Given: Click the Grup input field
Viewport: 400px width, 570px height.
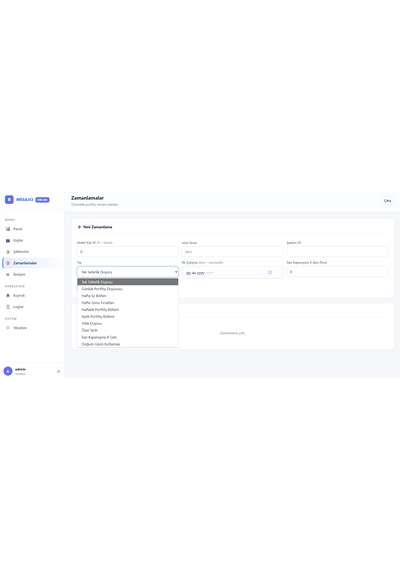Looking at the screenshot, I should point(232,252).
